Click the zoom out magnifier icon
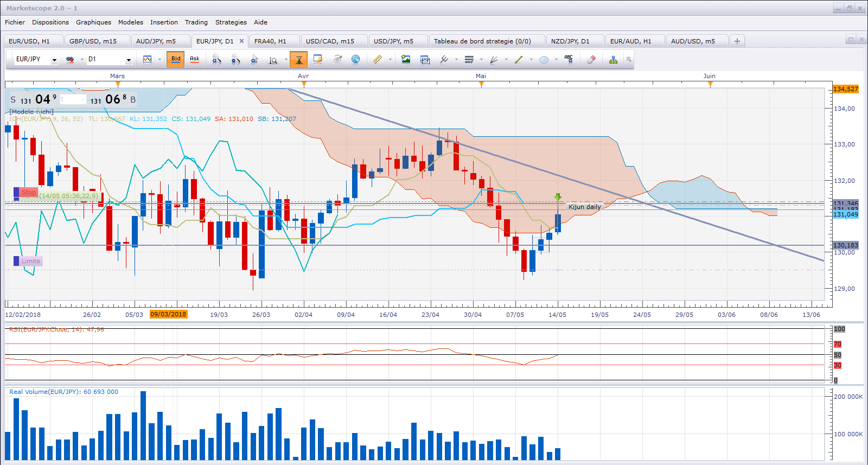 point(235,60)
